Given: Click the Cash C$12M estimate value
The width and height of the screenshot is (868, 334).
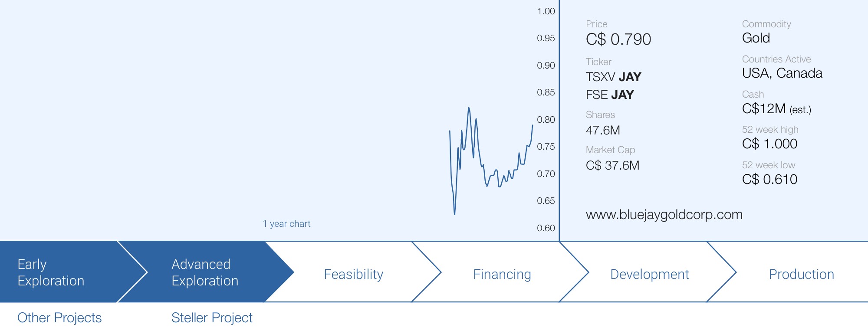Looking at the screenshot, I should (776, 108).
